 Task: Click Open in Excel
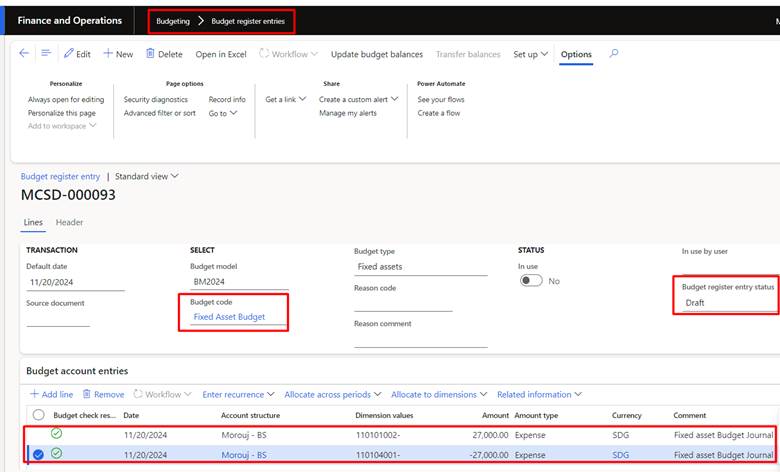221,54
